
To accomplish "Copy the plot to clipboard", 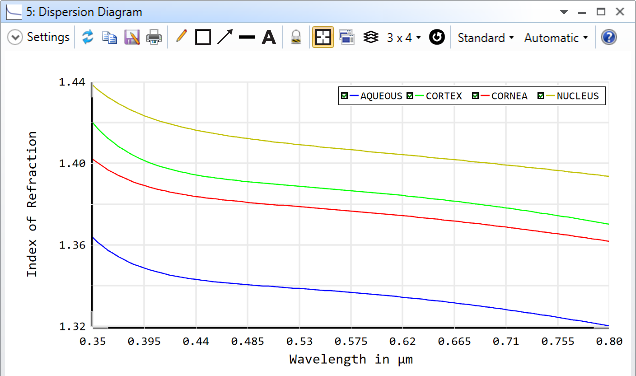I will point(110,37).
